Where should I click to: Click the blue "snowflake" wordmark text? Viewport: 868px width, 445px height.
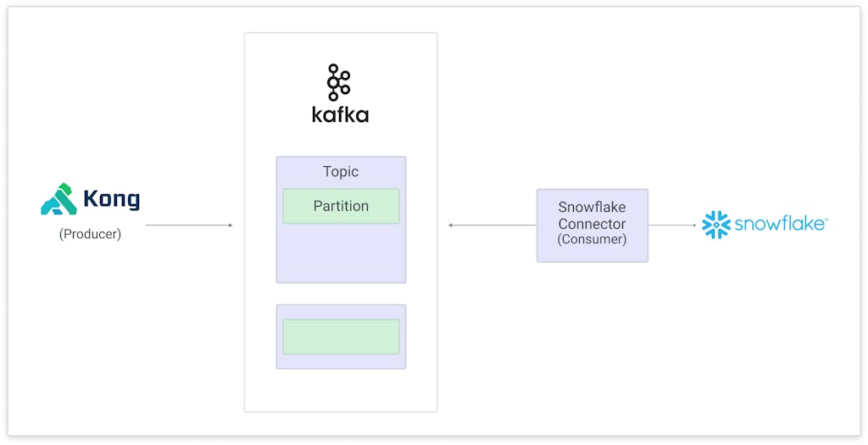(x=778, y=225)
